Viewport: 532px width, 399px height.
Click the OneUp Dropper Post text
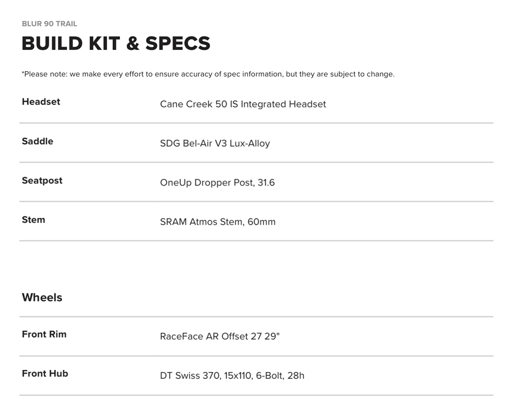[x=207, y=183]
